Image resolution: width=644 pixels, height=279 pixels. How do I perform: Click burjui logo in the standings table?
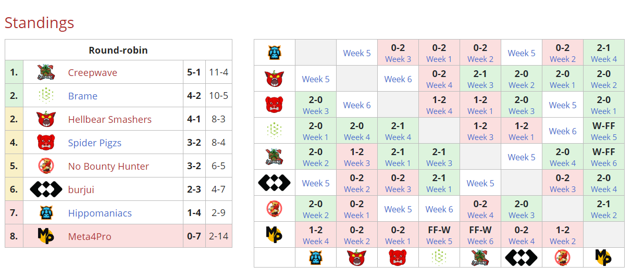(46, 189)
